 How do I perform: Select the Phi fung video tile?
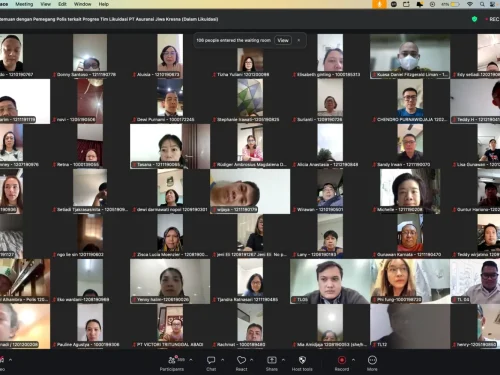[x=410, y=281]
